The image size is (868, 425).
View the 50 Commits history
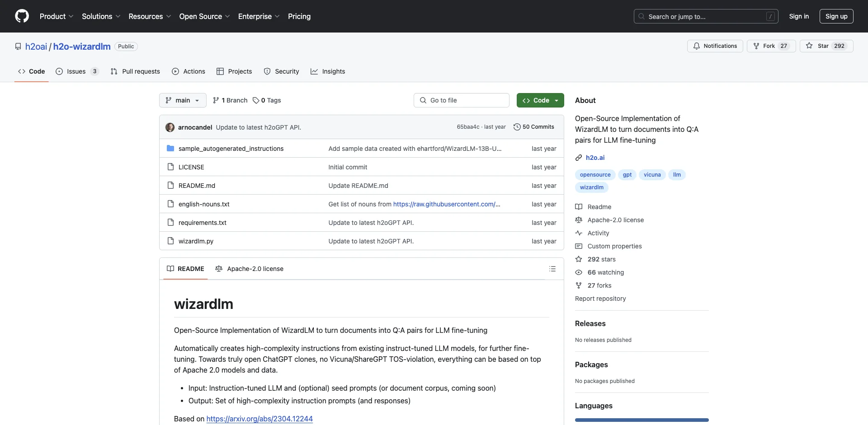click(x=534, y=127)
